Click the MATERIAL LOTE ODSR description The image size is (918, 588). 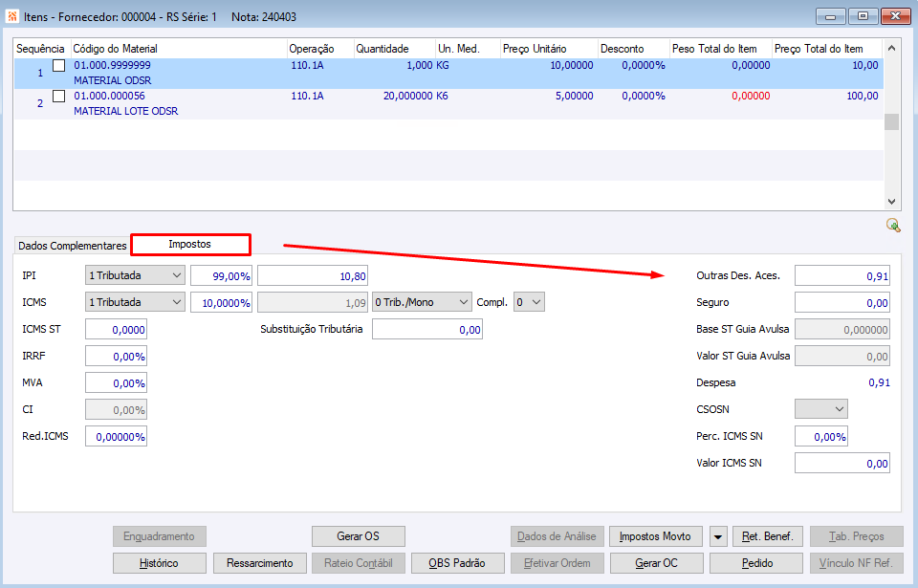126,111
